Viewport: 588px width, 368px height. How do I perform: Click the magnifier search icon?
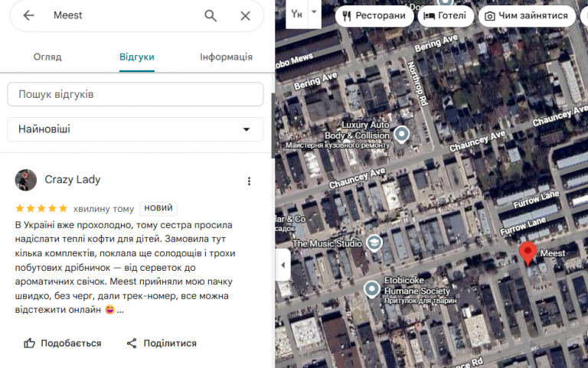(x=211, y=16)
